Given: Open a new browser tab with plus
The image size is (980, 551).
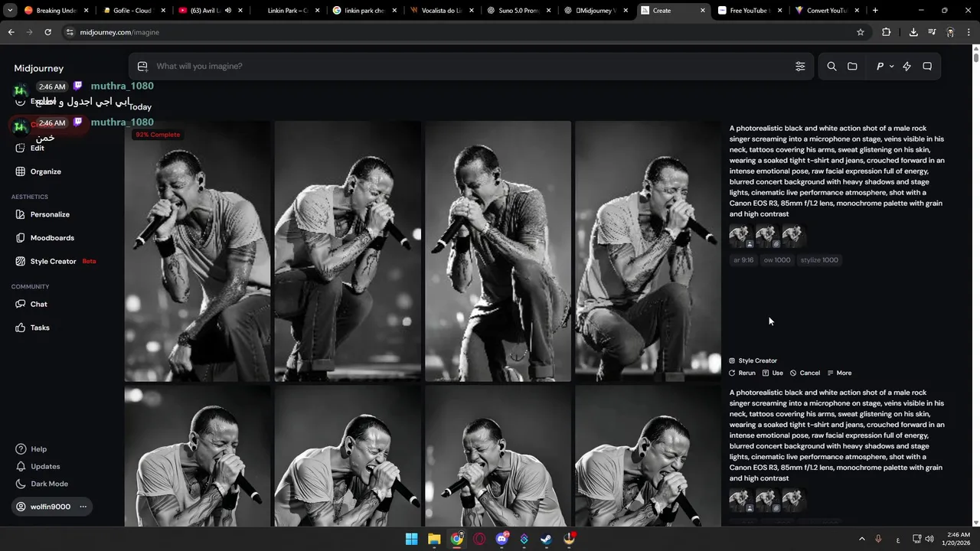Looking at the screenshot, I should click(x=875, y=11).
